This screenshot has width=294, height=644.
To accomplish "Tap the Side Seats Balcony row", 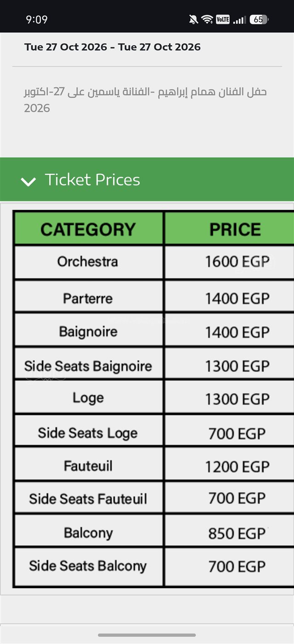I will click(154, 566).
